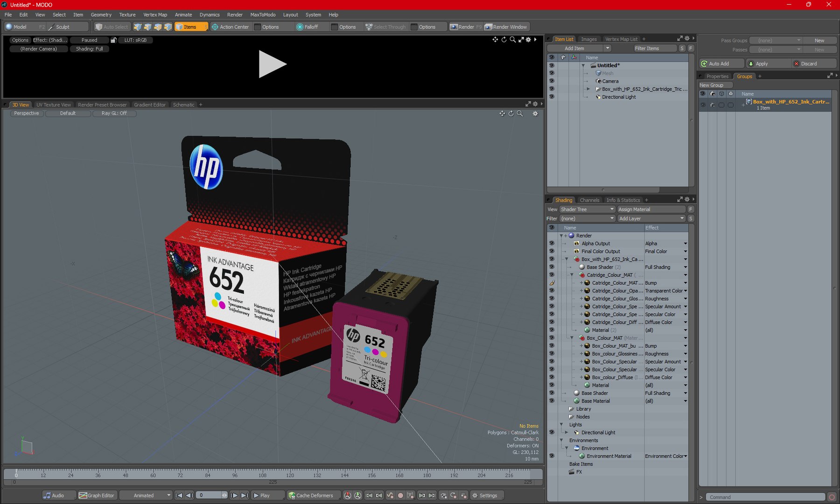Open the Graph Editor

pos(97,495)
